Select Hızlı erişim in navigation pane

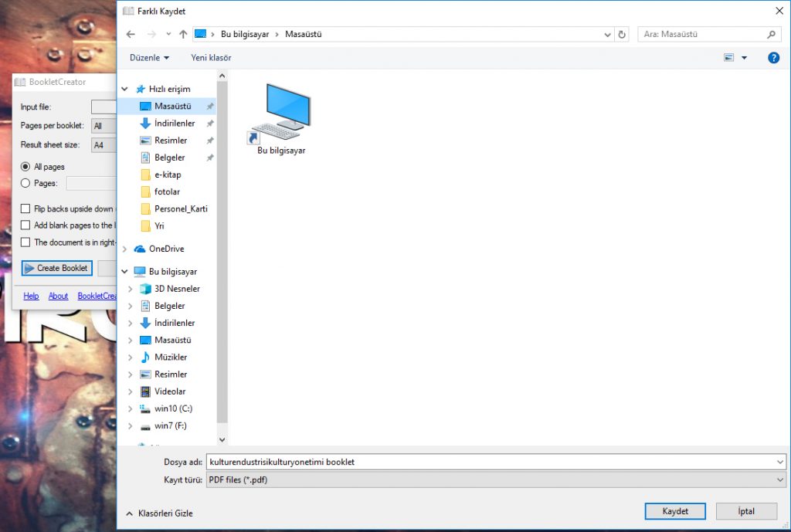(169, 89)
